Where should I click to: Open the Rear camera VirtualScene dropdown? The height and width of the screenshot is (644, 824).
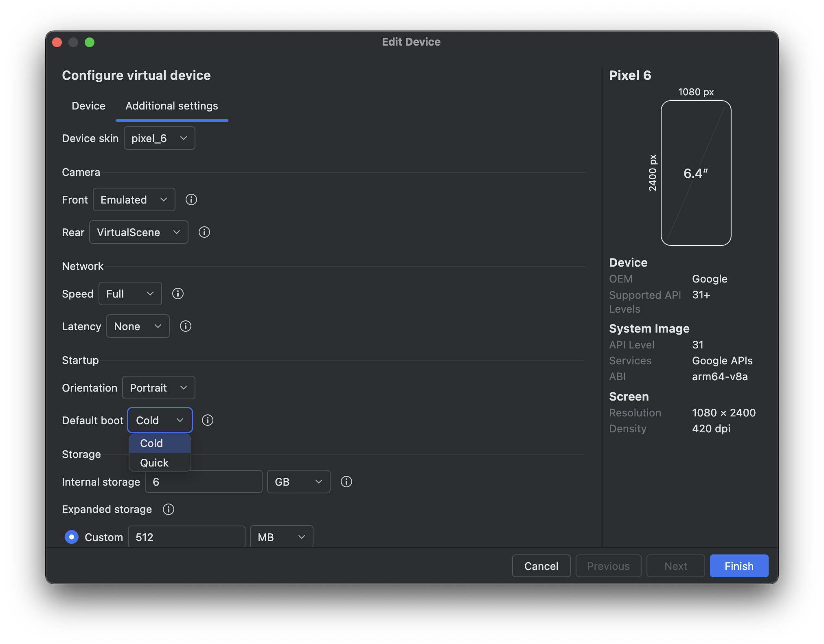point(139,232)
